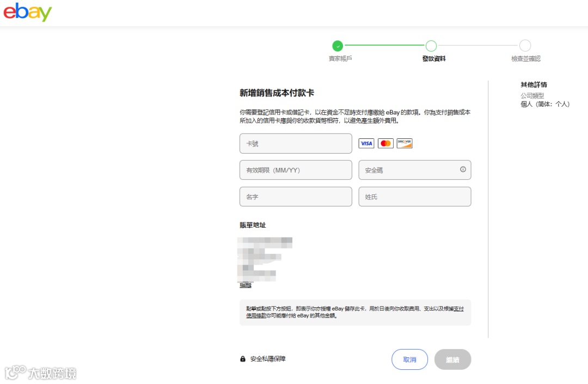This screenshot has width=588, height=384.
Task: Click the 發款資料 step circle
Action: click(431, 46)
